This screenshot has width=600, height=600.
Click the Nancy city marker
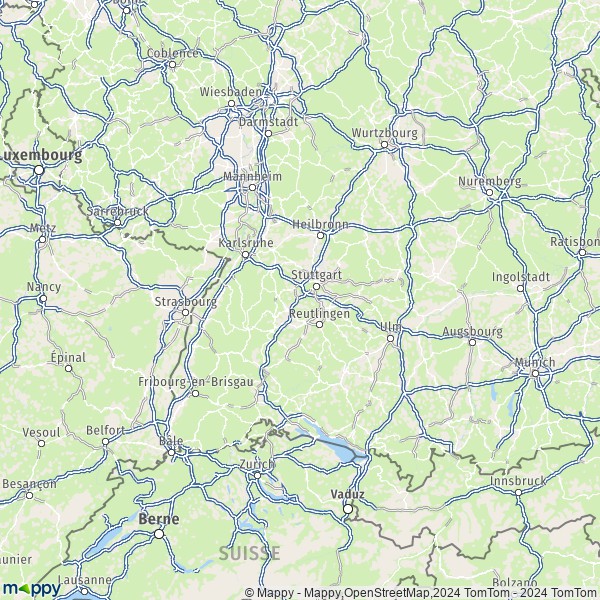44,298
